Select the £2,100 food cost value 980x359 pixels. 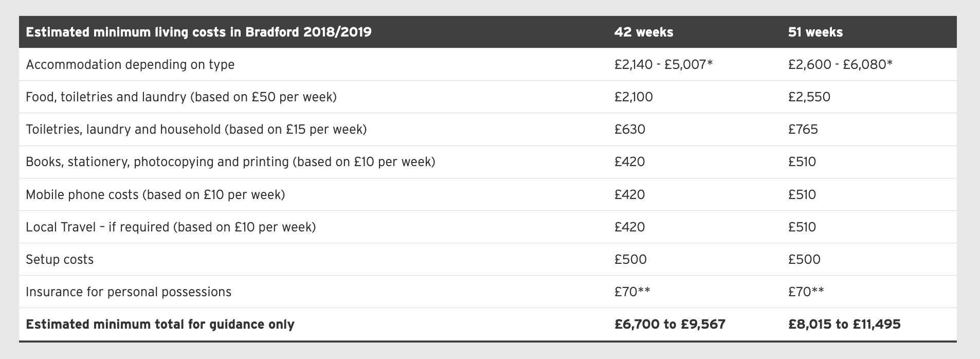633,97
